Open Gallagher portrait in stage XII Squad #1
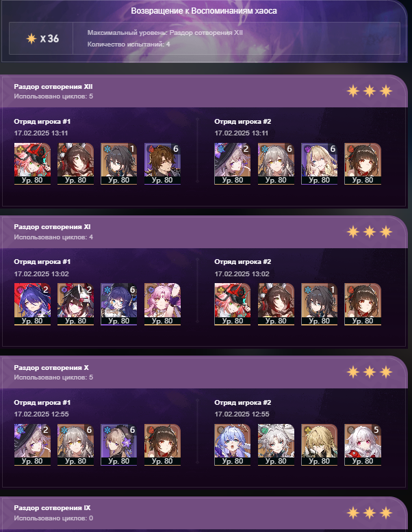The height and width of the screenshot is (532, 412). coord(162,164)
